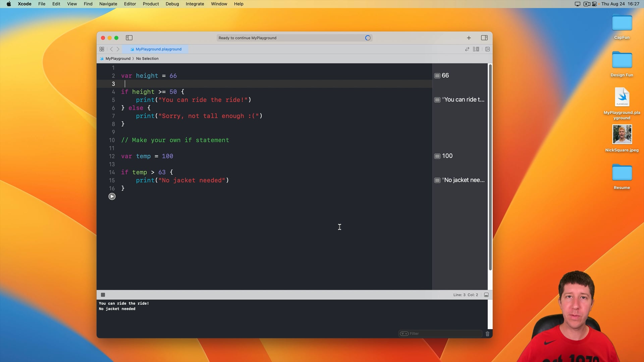Stop playground execution in debug bar

coord(103,295)
